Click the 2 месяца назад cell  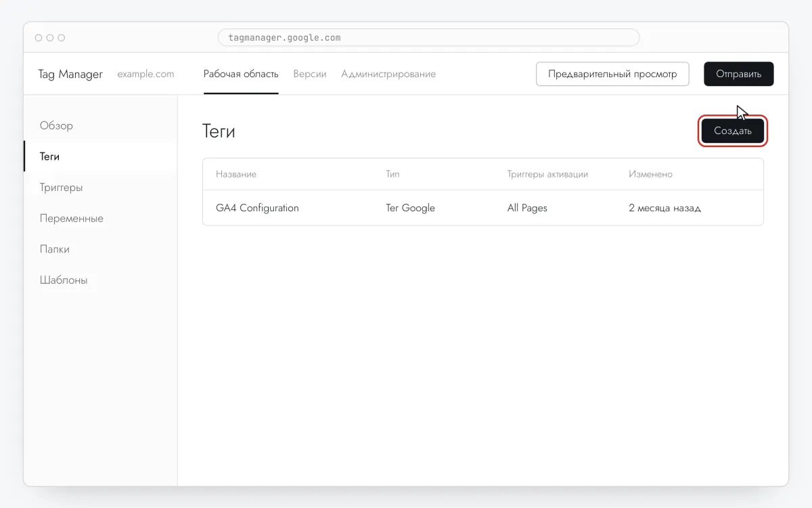(x=664, y=208)
